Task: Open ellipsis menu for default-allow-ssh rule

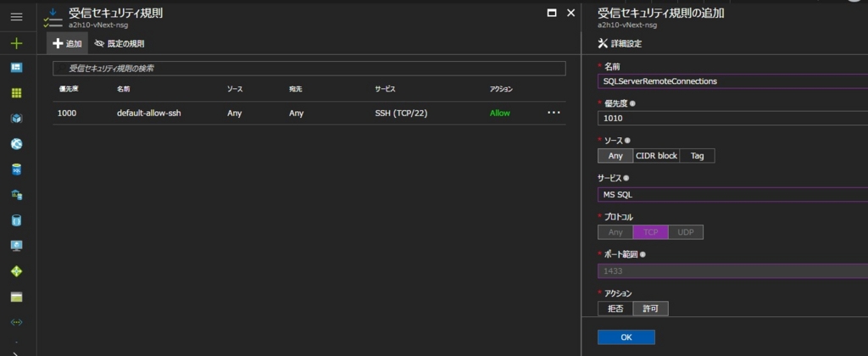Action: [x=554, y=113]
